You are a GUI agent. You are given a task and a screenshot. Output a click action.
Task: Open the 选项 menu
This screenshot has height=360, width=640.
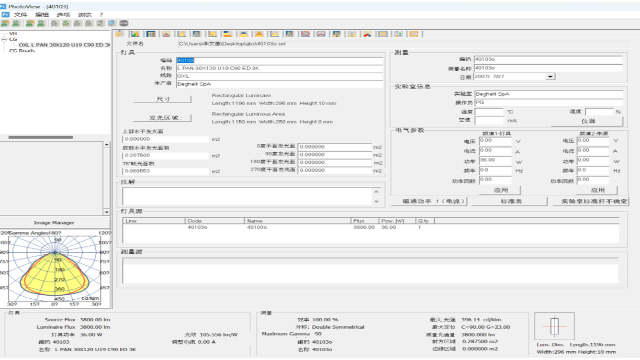click(63, 14)
